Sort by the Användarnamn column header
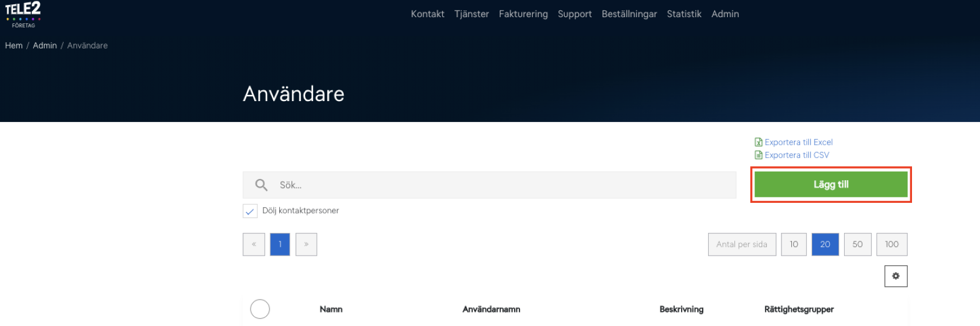 pos(491,309)
